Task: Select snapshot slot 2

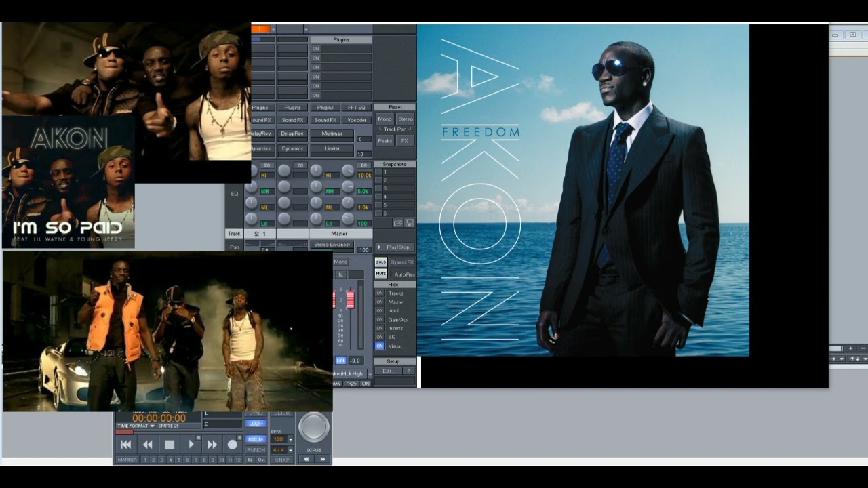Action: click(395, 180)
